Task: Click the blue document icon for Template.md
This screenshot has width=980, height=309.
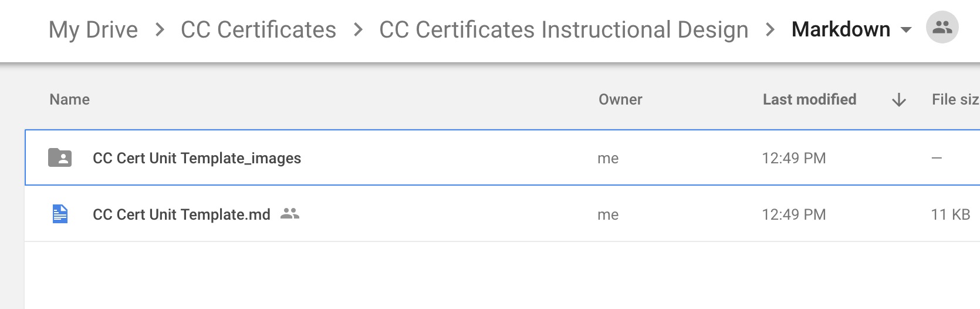Action: (60, 214)
